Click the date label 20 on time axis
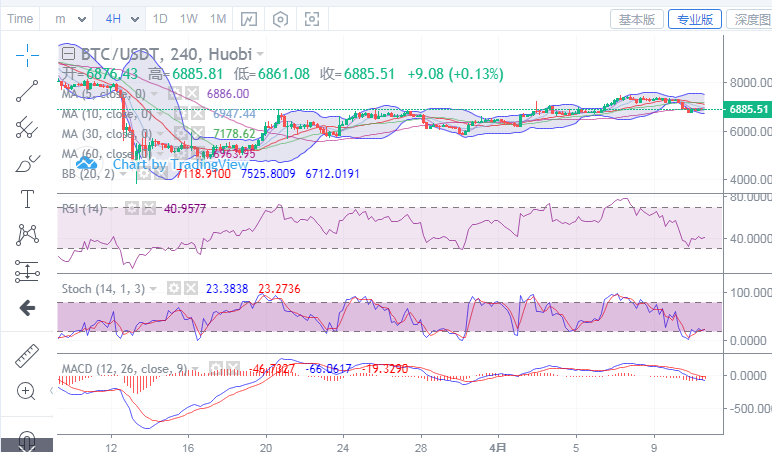 266,447
